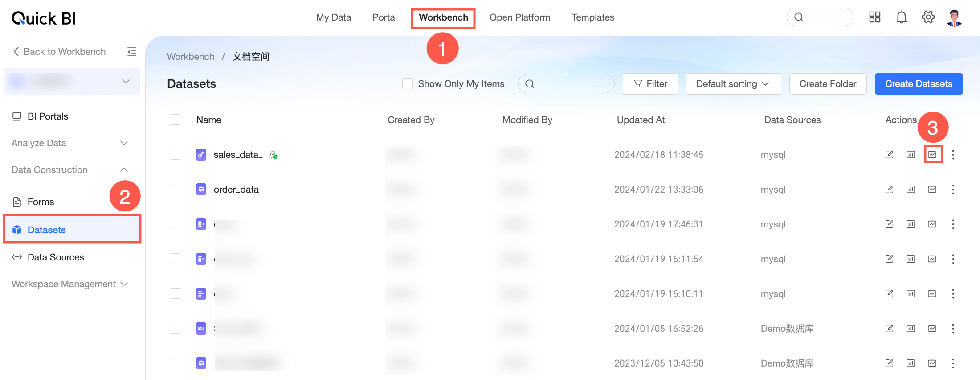Click the SQL dataset icon in the 2024/01/05 row

[201, 329]
